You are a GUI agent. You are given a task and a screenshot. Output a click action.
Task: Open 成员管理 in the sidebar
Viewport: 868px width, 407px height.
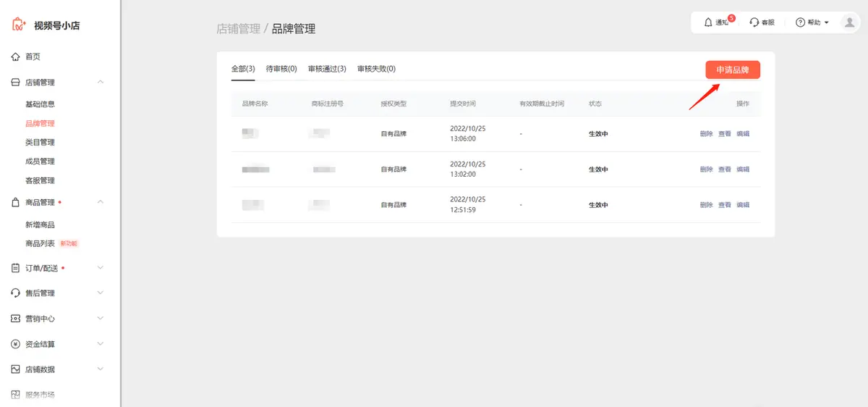40,161
